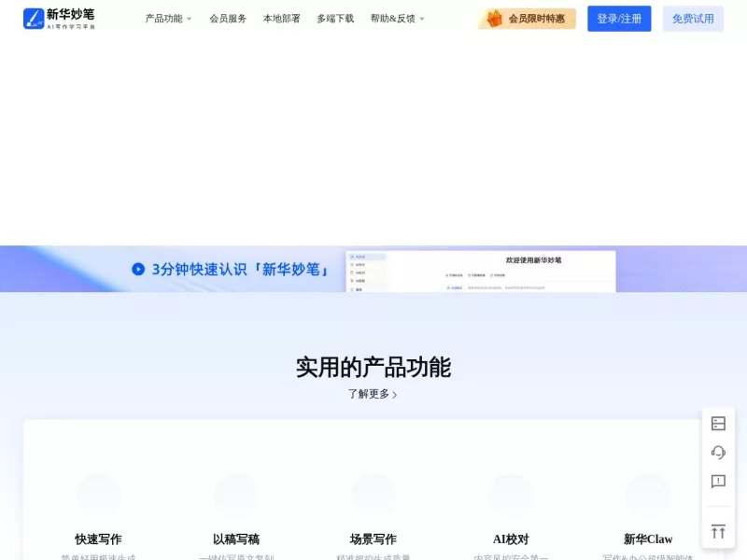Play the 3分钟快速认识 video icon
Viewport: 747px width, 560px height.
138,269
